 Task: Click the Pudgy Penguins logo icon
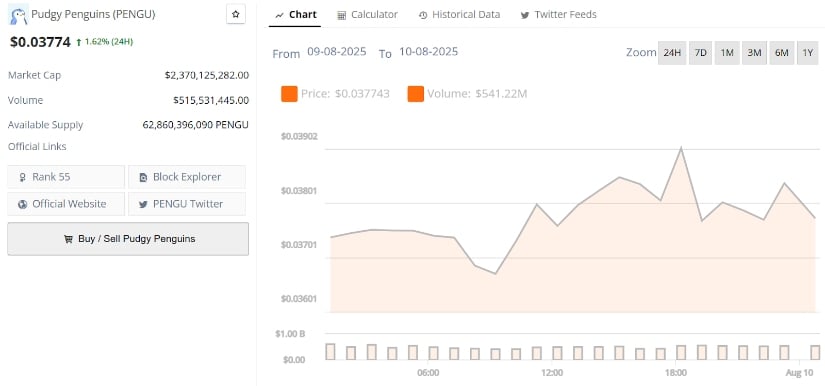(x=18, y=16)
